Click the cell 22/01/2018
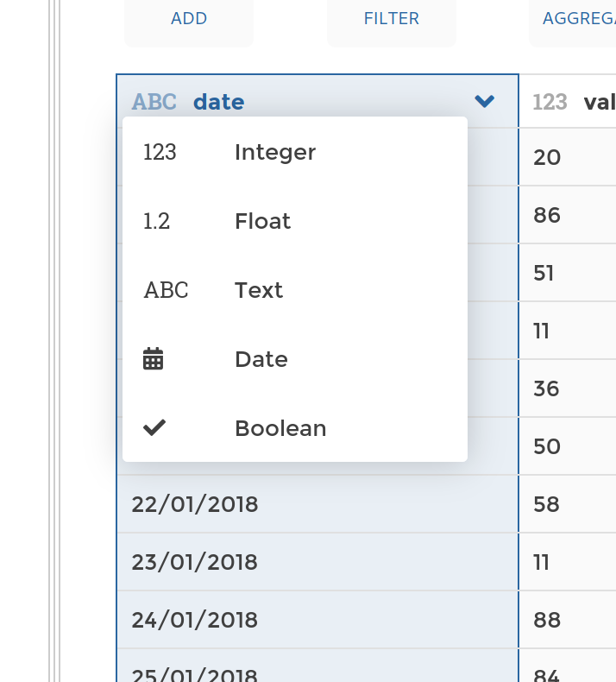616x682 pixels. coord(317,504)
